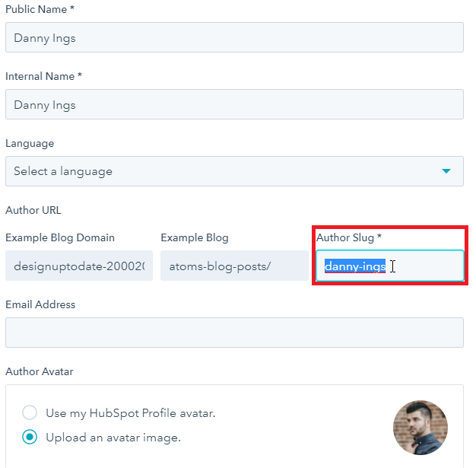Click the Language label text
The image size is (476, 468).
pyautogui.click(x=30, y=143)
